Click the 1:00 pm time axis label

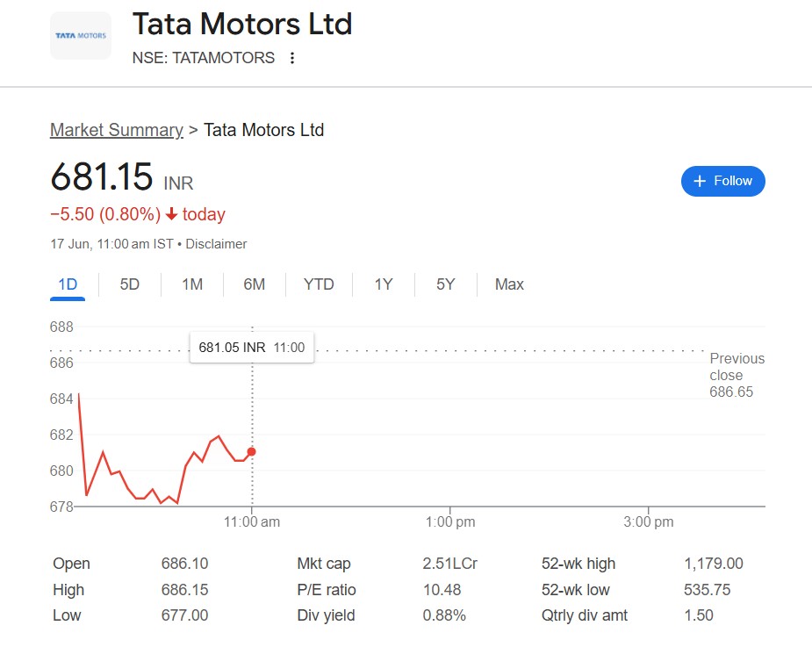click(x=450, y=522)
